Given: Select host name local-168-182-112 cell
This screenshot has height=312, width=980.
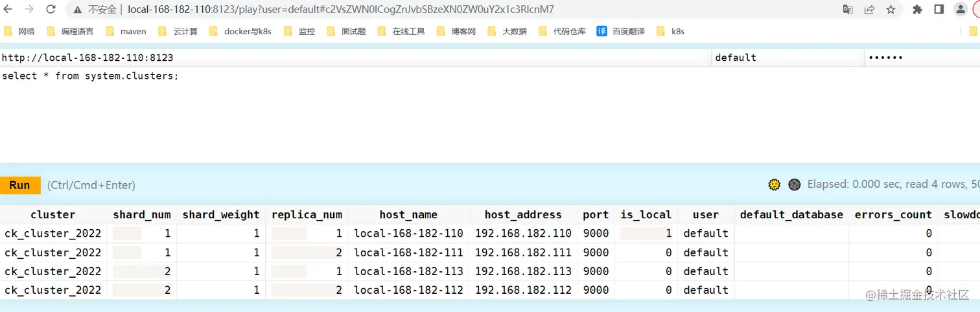Looking at the screenshot, I should [408, 290].
